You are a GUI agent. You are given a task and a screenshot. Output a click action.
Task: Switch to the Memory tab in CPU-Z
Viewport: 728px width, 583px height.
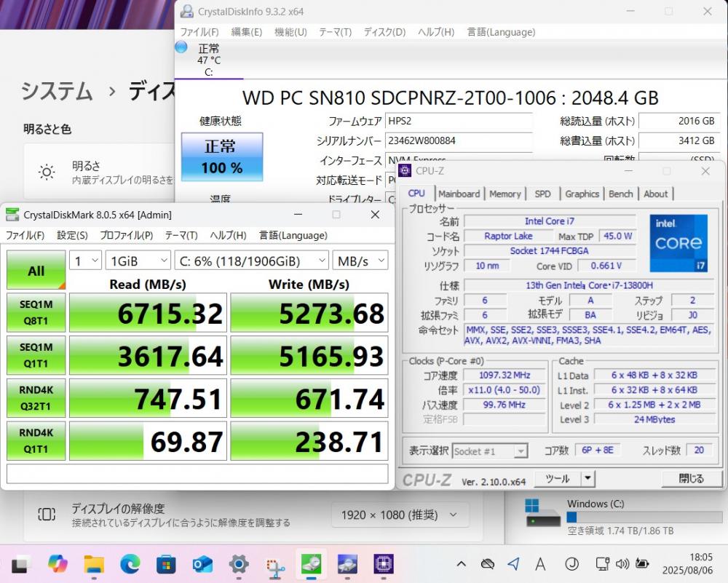505,194
